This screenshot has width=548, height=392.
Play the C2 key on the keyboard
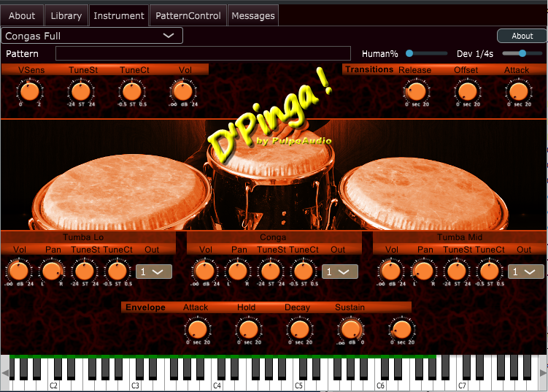(53, 385)
